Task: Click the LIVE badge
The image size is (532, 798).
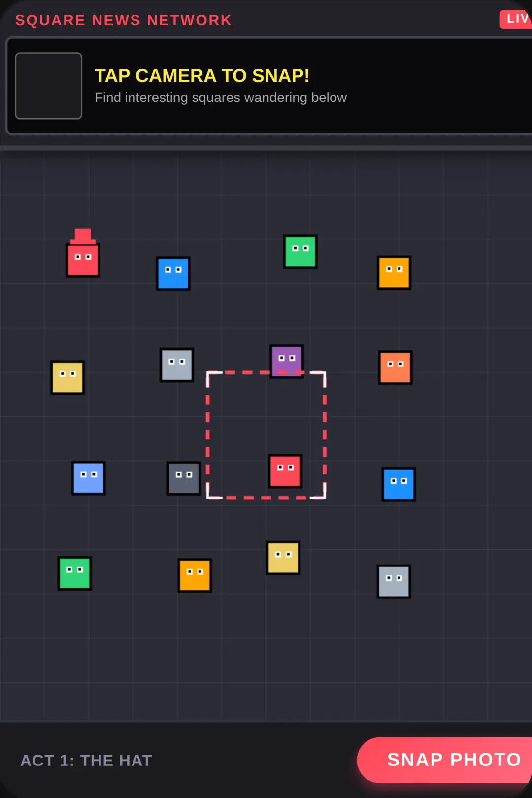Action: 516,19
